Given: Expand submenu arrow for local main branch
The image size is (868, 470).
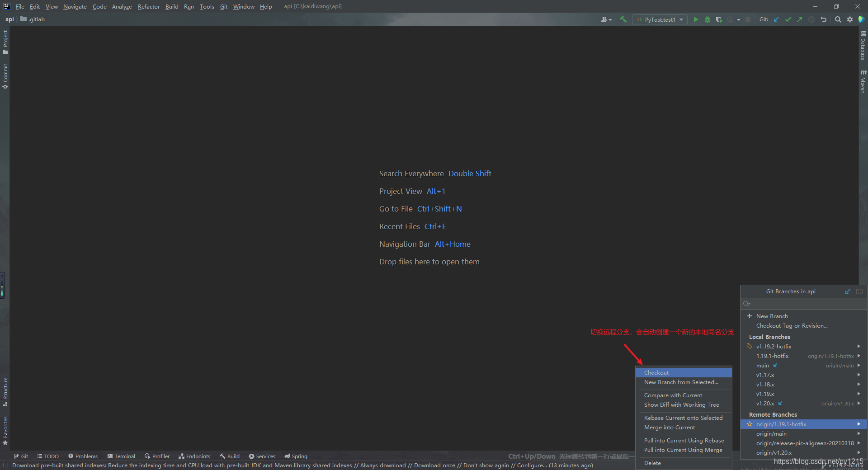Looking at the screenshot, I should 859,365.
